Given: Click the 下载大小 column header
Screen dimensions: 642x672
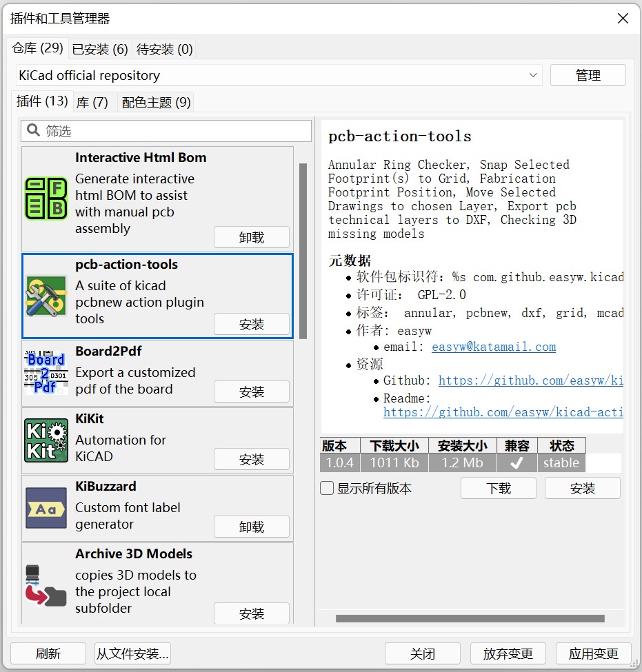Looking at the screenshot, I should (394, 446).
